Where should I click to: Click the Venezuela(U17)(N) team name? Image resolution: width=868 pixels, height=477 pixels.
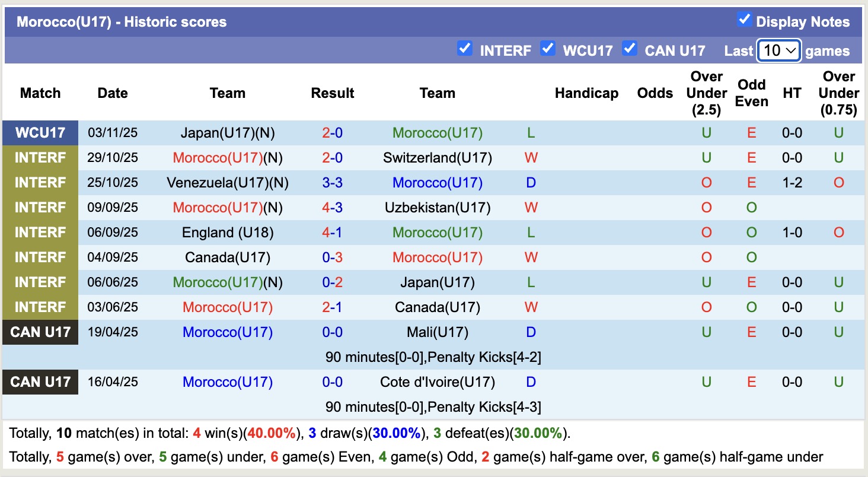pos(227,183)
